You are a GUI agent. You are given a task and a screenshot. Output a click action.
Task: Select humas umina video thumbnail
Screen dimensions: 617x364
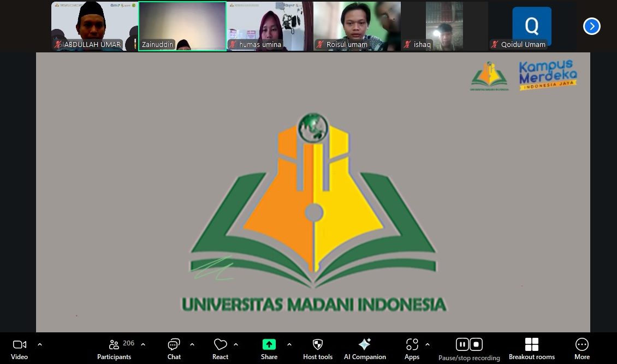pyautogui.click(x=270, y=26)
